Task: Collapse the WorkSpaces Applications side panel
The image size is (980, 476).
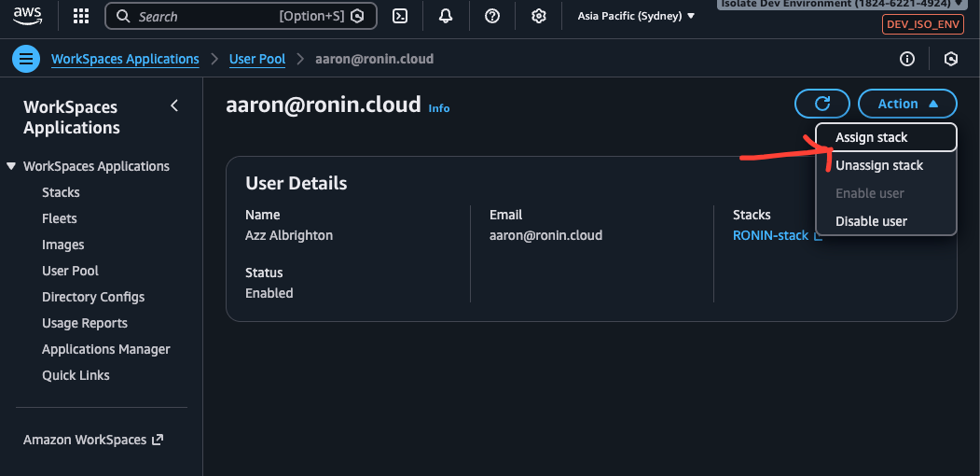Action: point(174,105)
